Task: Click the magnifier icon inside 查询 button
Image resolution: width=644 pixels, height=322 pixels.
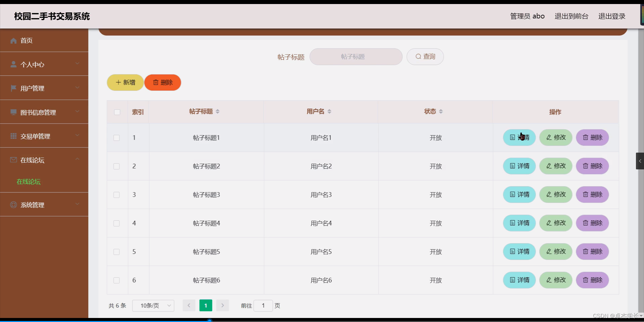Action: (418, 56)
